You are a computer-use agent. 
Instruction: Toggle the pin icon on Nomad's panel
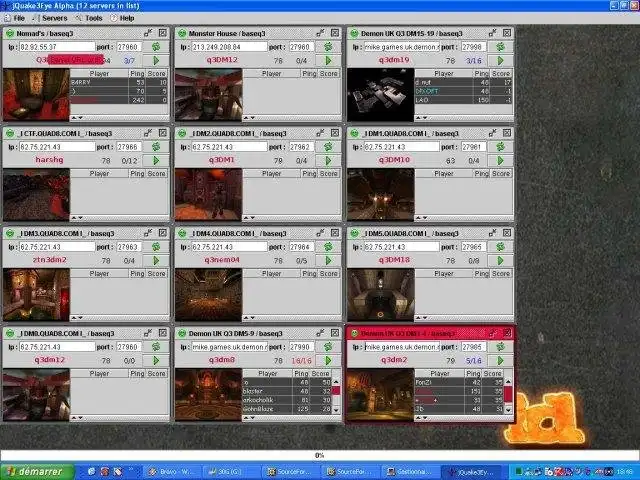[x=148, y=33]
